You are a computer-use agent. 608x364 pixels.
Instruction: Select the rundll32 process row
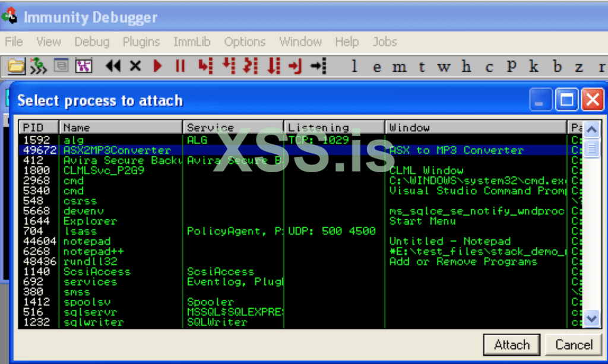pyautogui.click(x=300, y=261)
